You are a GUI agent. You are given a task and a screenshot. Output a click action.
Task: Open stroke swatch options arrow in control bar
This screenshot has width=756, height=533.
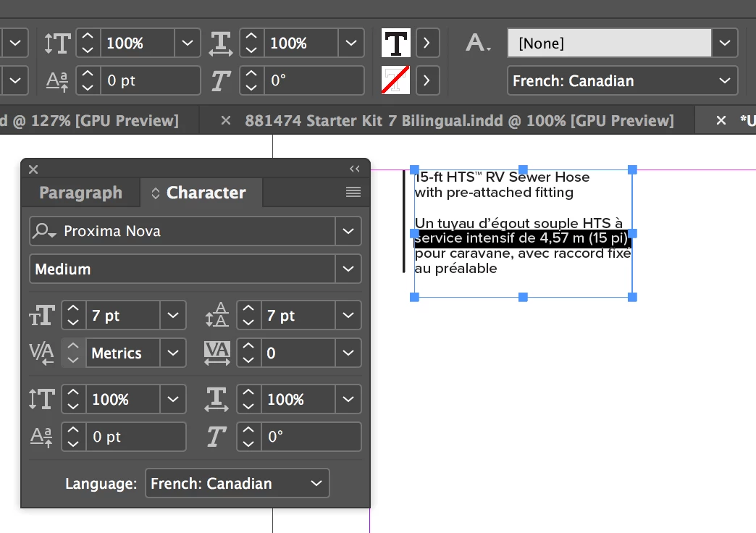(x=427, y=80)
